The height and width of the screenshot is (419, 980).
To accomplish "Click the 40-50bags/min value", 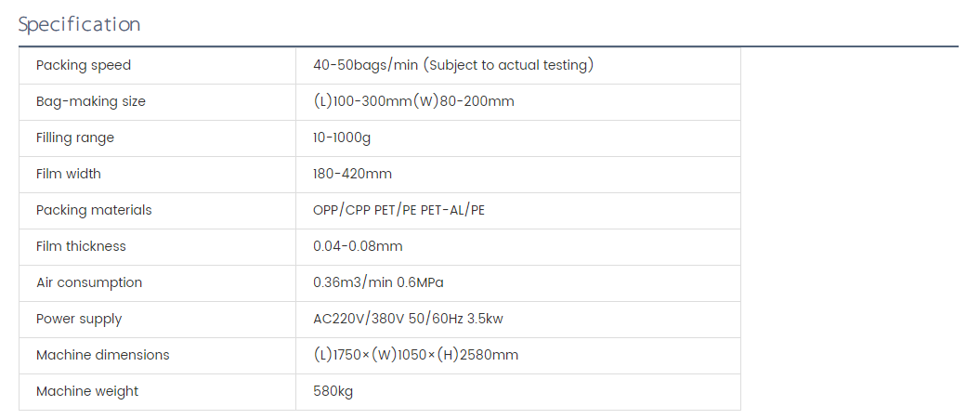I will point(453,65).
